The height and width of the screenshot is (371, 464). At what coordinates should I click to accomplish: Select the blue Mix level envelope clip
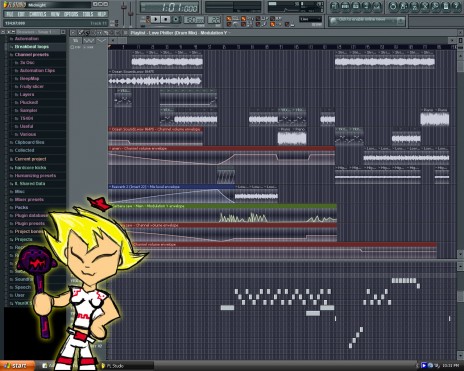click(x=172, y=194)
